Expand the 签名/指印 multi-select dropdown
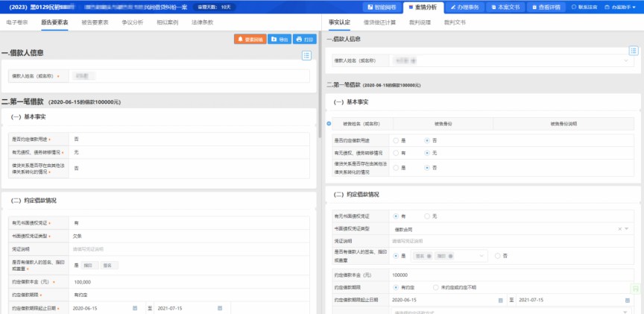 click(x=482, y=256)
